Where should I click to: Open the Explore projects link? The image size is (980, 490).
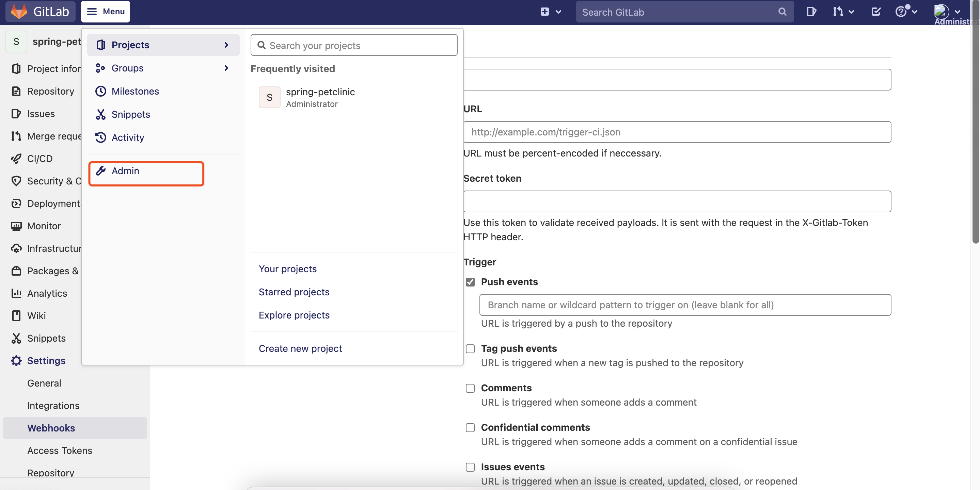294,315
